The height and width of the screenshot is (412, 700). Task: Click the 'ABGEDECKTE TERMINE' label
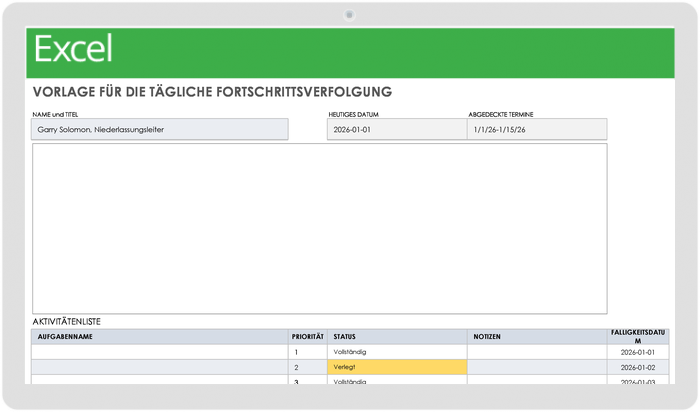pos(501,115)
